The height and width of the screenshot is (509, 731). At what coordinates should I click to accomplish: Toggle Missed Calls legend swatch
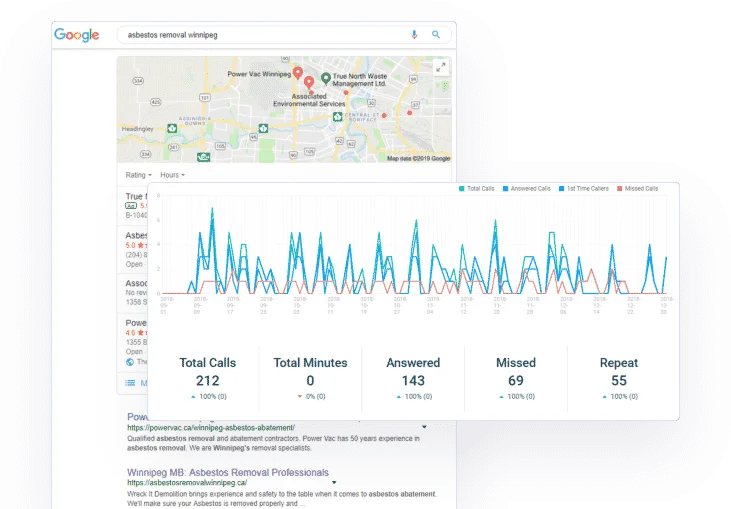[620, 189]
